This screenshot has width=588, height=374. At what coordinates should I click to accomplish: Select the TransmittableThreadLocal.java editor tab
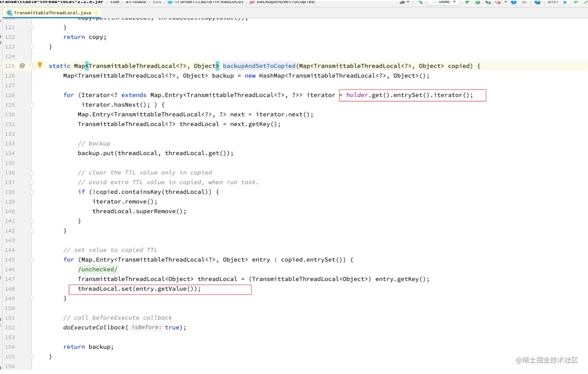pos(52,13)
